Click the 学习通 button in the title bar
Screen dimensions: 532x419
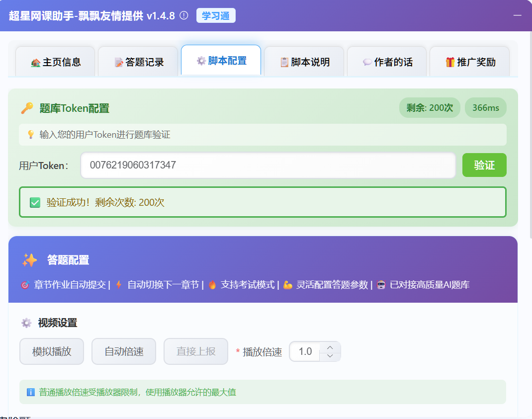(215, 15)
